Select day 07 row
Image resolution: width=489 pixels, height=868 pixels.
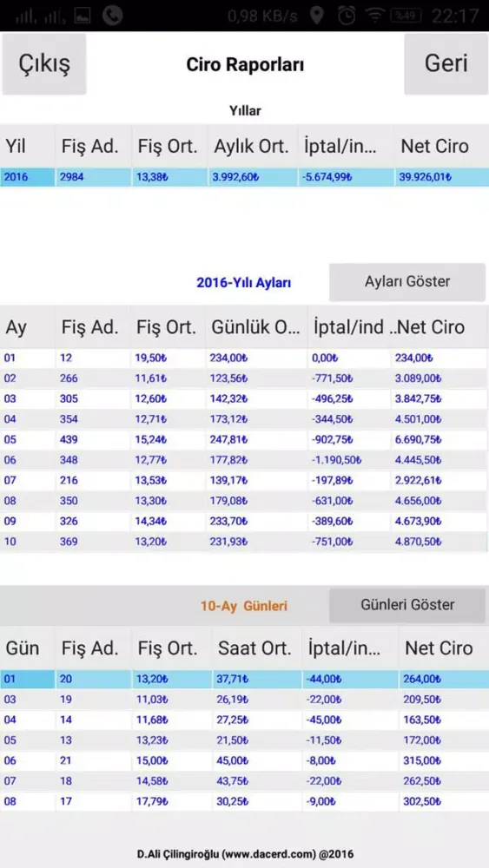[x=244, y=781]
